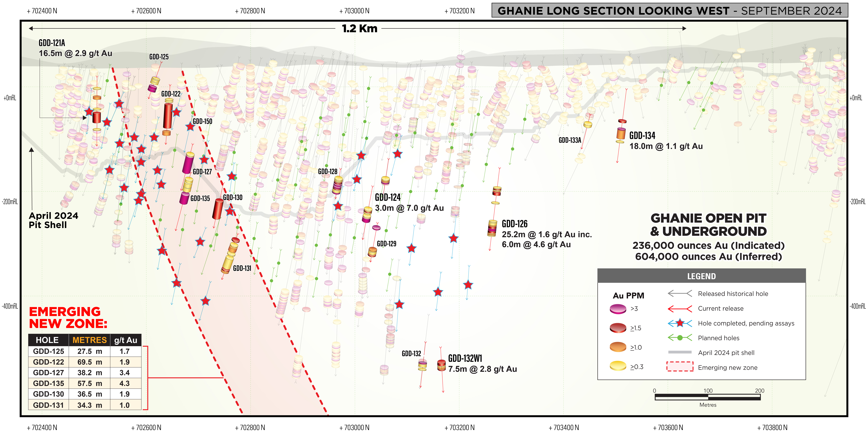Click the 6.0m @ 4.6 g/t Au text
Image resolution: width=868 pixels, height=437 pixels.
pos(536,244)
